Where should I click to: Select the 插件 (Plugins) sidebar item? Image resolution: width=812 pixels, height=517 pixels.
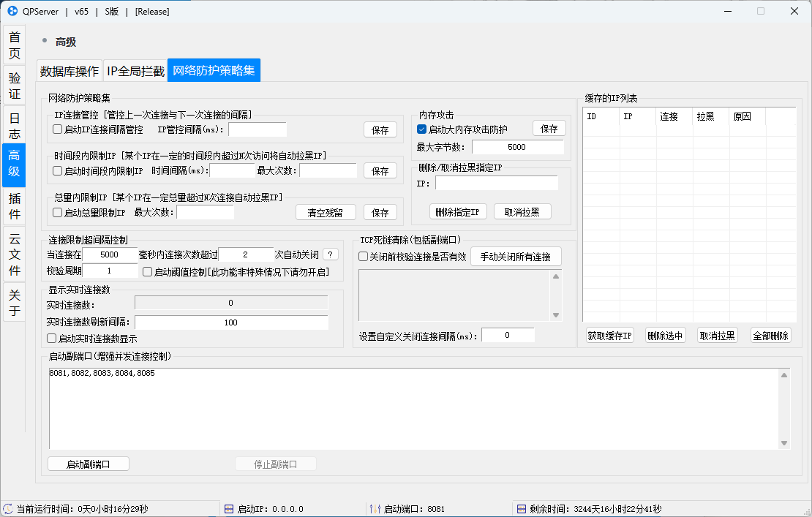coord(14,205)
